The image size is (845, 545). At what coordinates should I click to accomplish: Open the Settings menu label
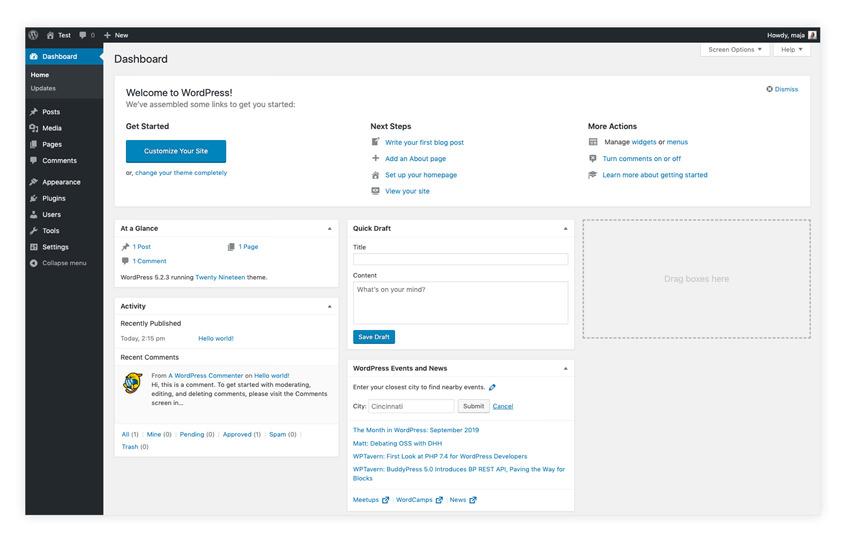pyautogui.click(x=56, y=246)
